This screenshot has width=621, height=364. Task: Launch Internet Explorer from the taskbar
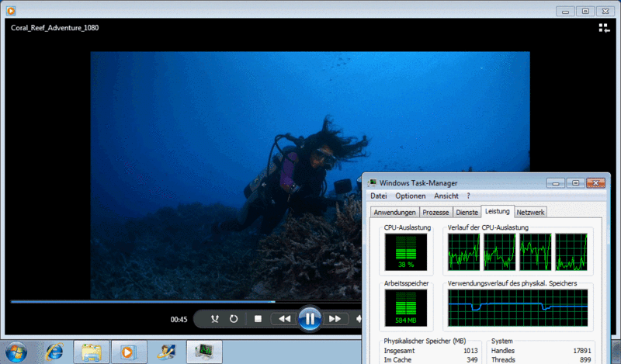(x=54, y=352)
